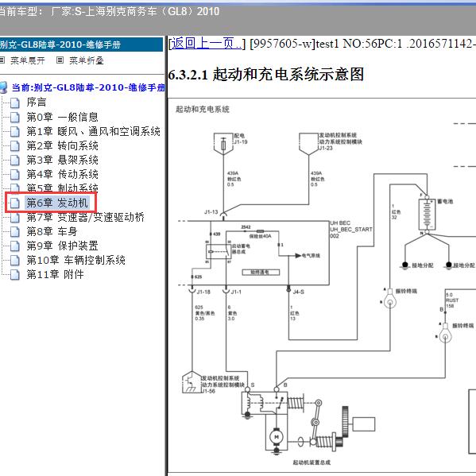Select the highlighted 第6章 发动机 entry
476x476 pixels.
tap(57, 203)
